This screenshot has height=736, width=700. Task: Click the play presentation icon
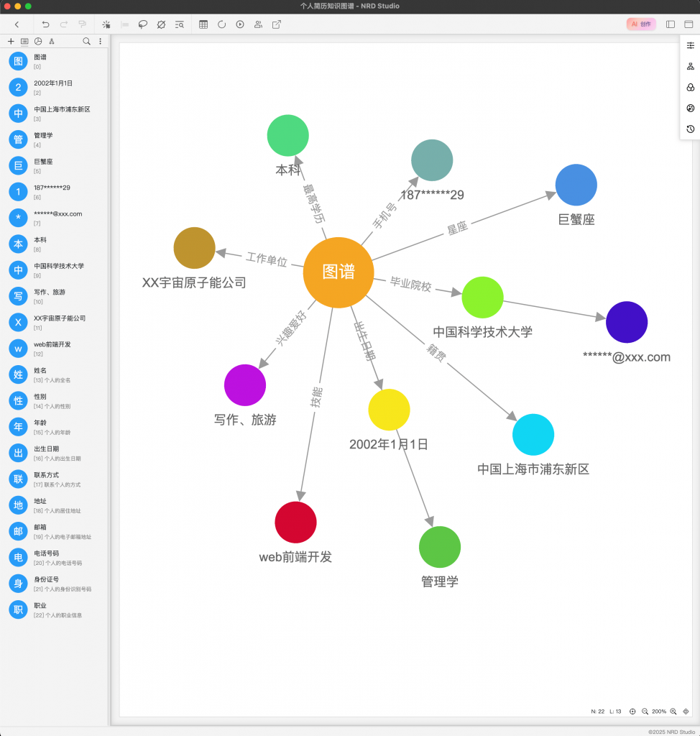pos(240,24)
